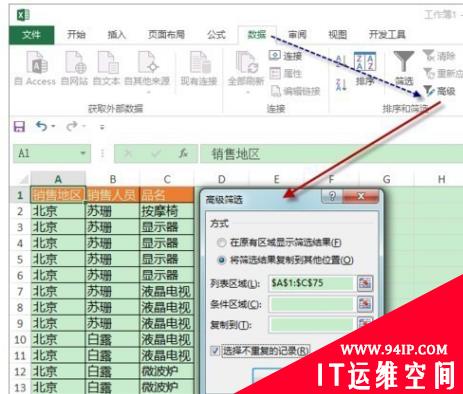Click the Connections (连接) button

pyautogui.click(x=286, y=56)
